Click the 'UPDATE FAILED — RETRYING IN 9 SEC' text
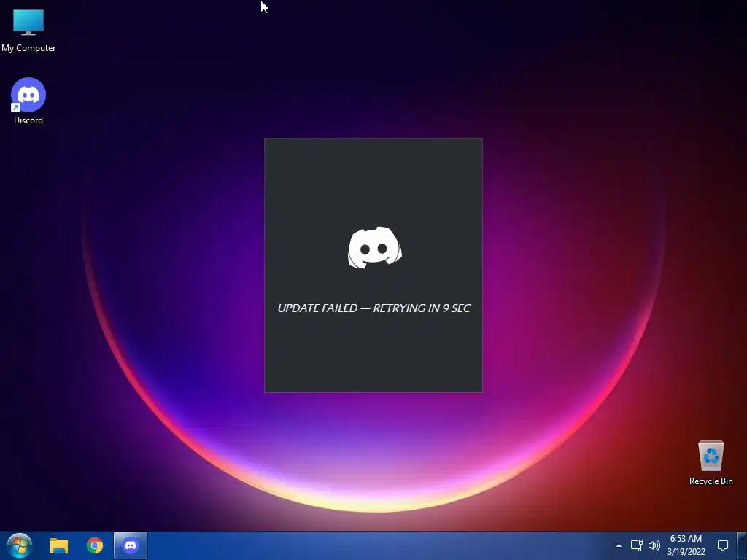 374,308
